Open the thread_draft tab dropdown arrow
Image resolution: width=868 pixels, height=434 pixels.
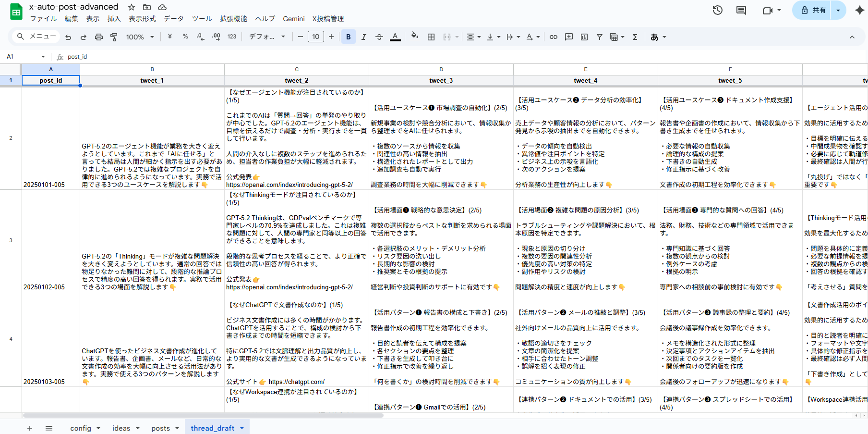coord(242,428)
